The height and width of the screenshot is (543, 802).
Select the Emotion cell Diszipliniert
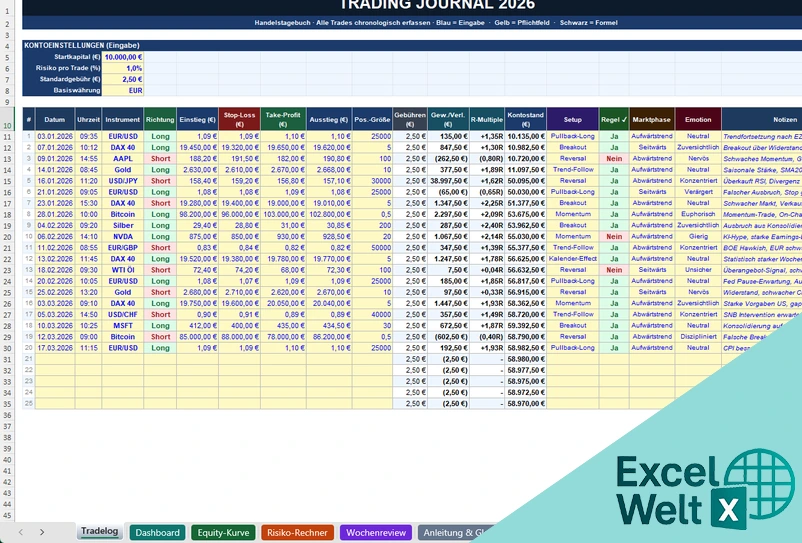698,337
